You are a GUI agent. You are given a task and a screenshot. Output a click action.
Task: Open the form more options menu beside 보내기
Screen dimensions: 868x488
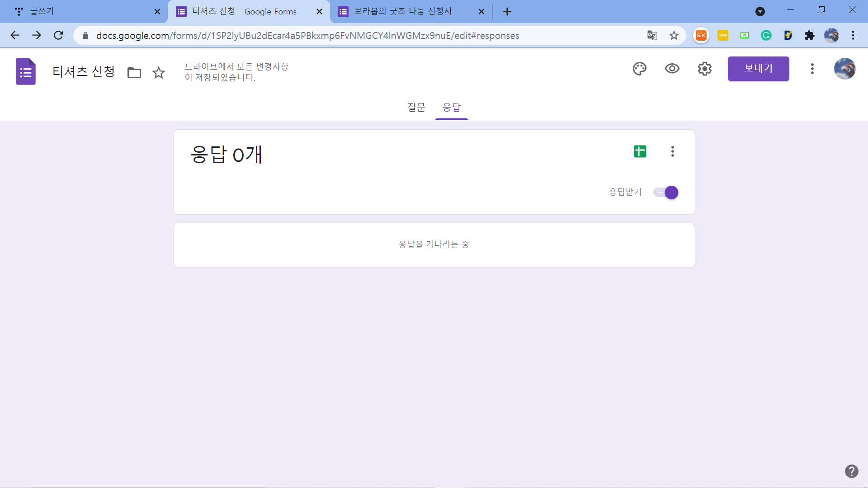pos(812,69)
